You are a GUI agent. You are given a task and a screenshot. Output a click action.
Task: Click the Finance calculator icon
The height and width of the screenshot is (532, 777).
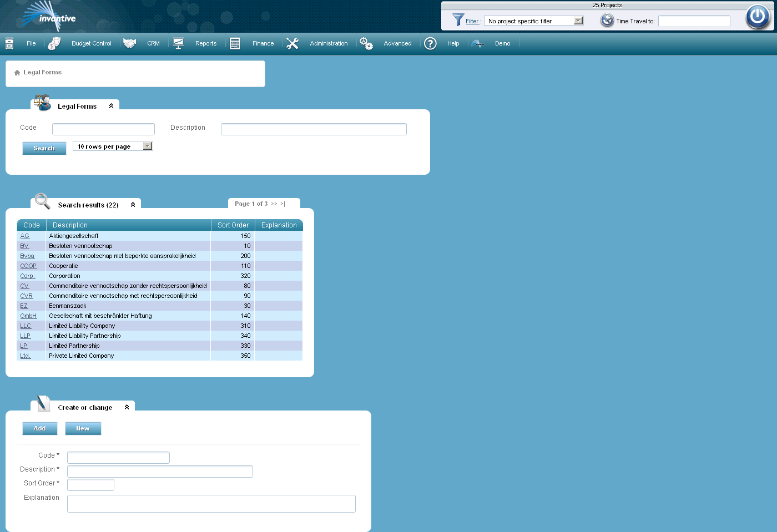pos(235,43)
